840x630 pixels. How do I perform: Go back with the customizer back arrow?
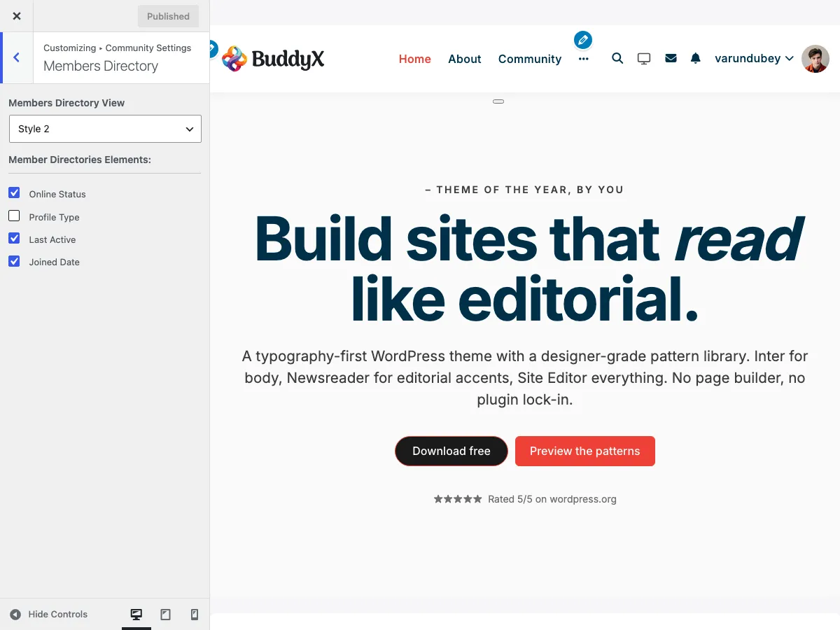[16, 57]
